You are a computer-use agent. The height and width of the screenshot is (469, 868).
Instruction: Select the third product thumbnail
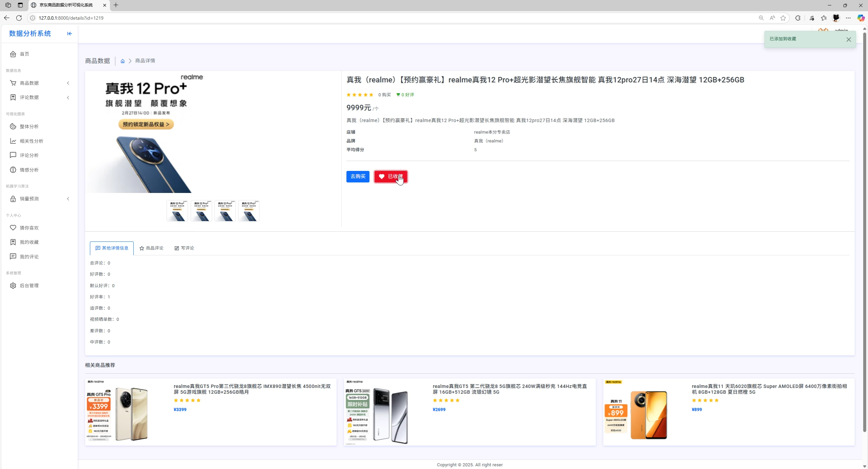225,211
